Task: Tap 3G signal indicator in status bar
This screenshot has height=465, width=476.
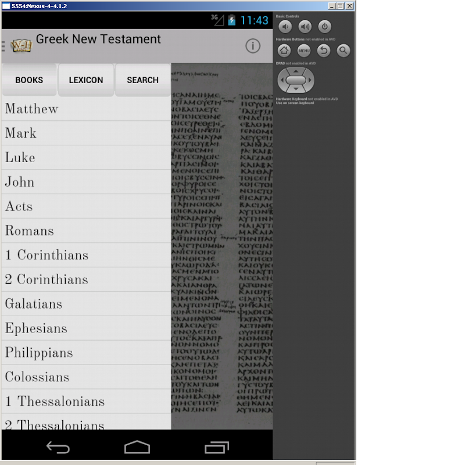Action: coord(217,20)
